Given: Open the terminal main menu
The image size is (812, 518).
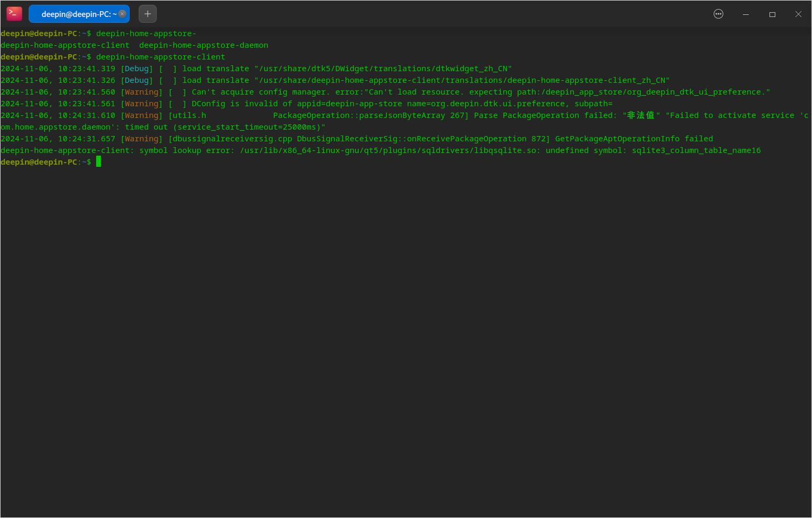Looking at the screenshot, I should 718,14.
